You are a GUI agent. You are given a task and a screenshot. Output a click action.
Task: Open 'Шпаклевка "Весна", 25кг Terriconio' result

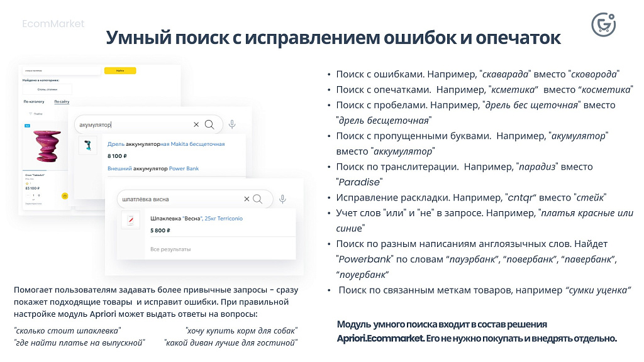[196, 218]
